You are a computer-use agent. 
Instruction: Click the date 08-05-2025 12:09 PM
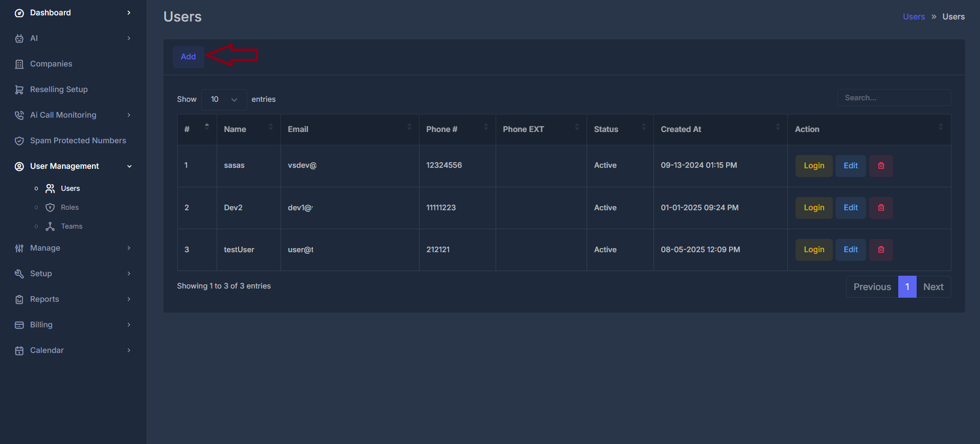(x=701, y=250)
